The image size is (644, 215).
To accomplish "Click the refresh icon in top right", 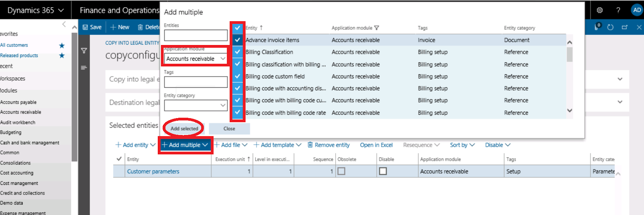I will (610, 27).
